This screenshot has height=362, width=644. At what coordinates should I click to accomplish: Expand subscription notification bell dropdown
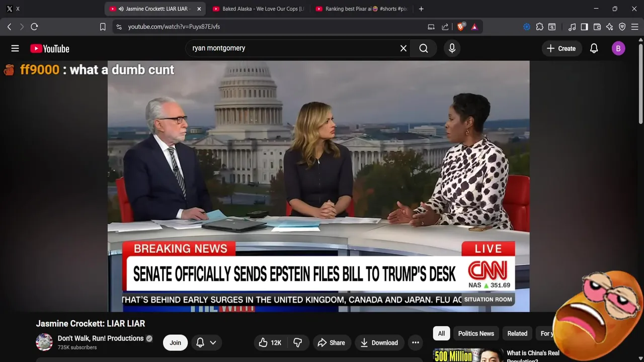click(206, 343)
